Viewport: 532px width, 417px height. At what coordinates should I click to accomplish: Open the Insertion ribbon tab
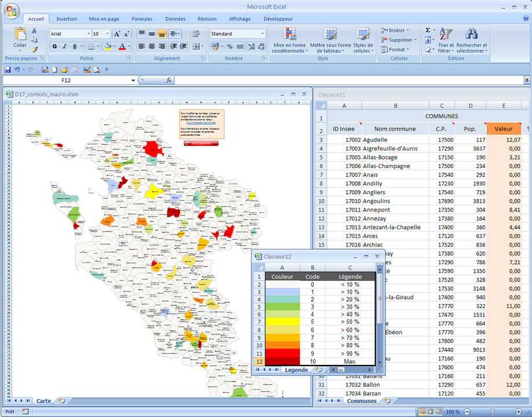(66, 19)
